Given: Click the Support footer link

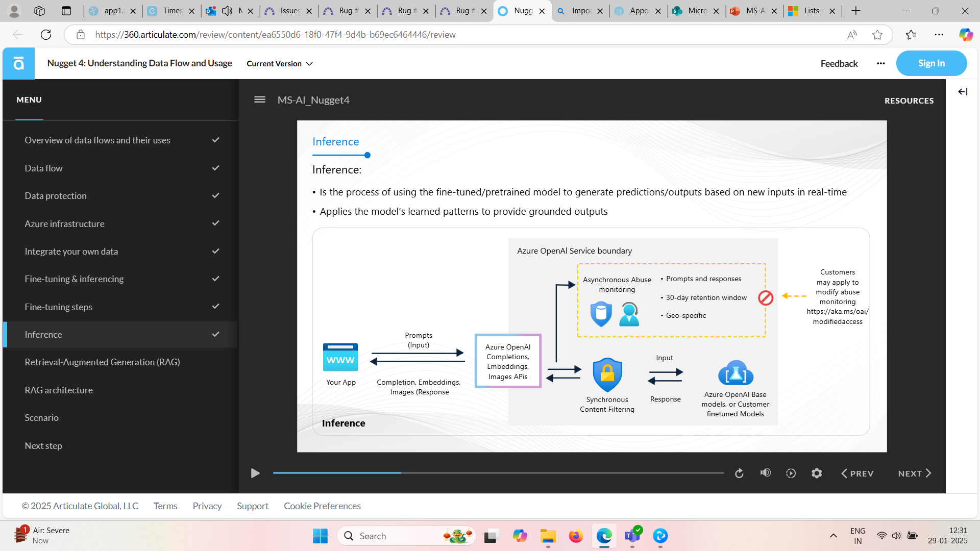Looking at the screenshot, I should [253, 506].
